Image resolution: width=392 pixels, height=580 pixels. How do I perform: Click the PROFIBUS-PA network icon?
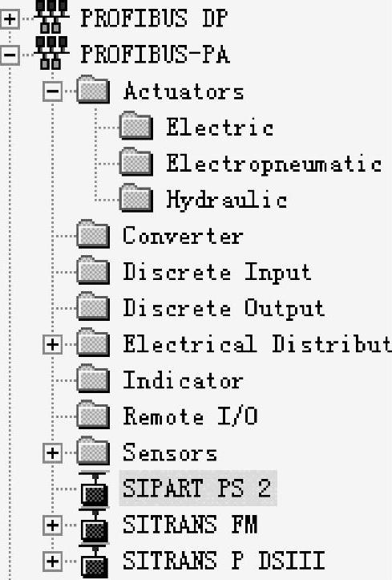click(51, 52)
